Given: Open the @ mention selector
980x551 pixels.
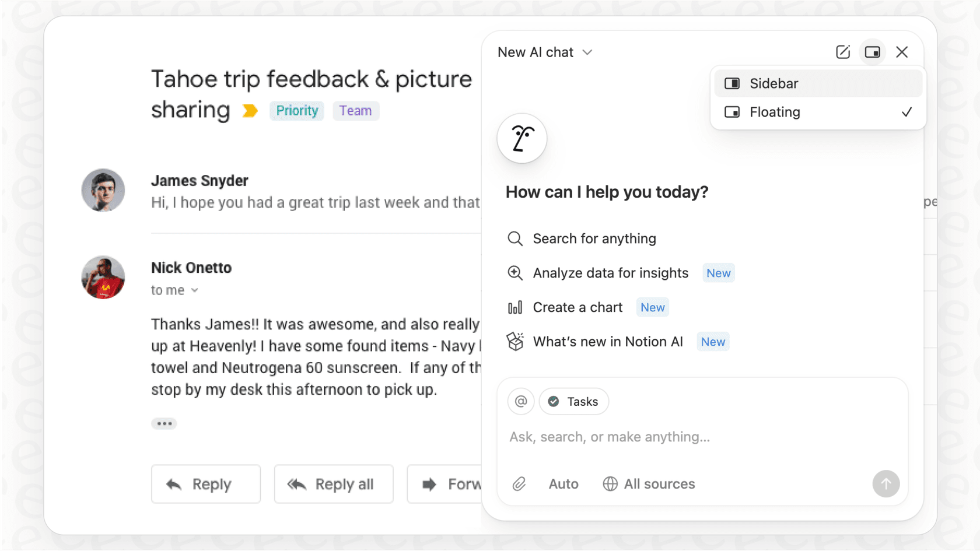Looking at the screenshot, I should pyautogui.click(x=520, y=401).
